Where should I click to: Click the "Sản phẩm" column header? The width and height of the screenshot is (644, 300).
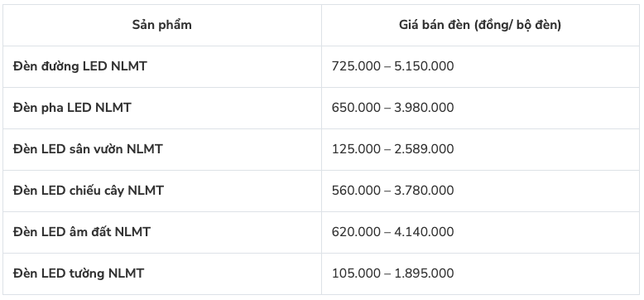161,25
